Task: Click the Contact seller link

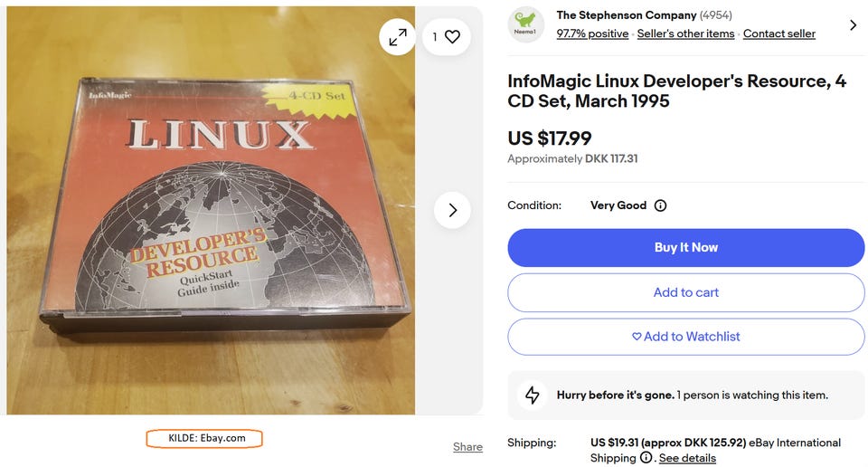Action: 778,33
